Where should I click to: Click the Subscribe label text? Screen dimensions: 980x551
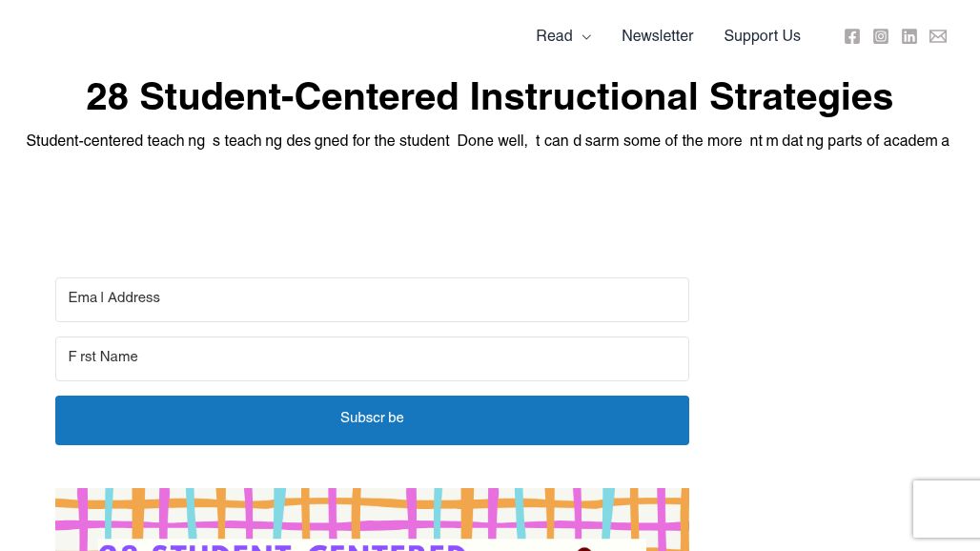[x=372, y=418]
